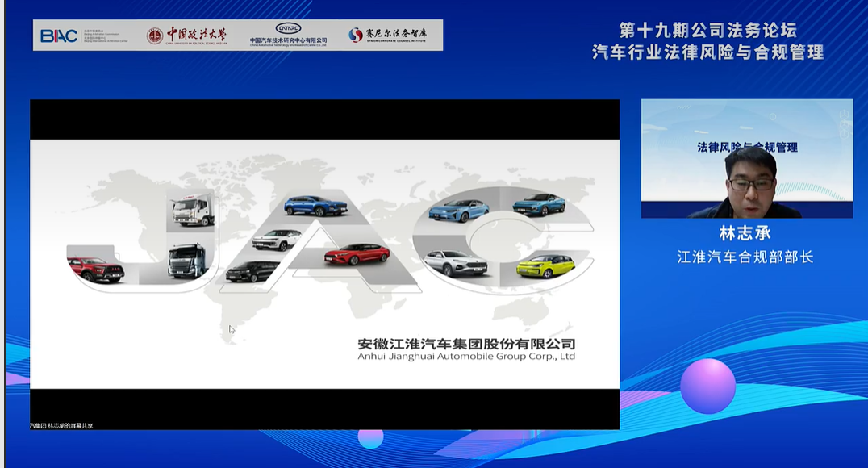
Task: Open the speaker webcam video thumbnail
Action: [x=746, y=159]
